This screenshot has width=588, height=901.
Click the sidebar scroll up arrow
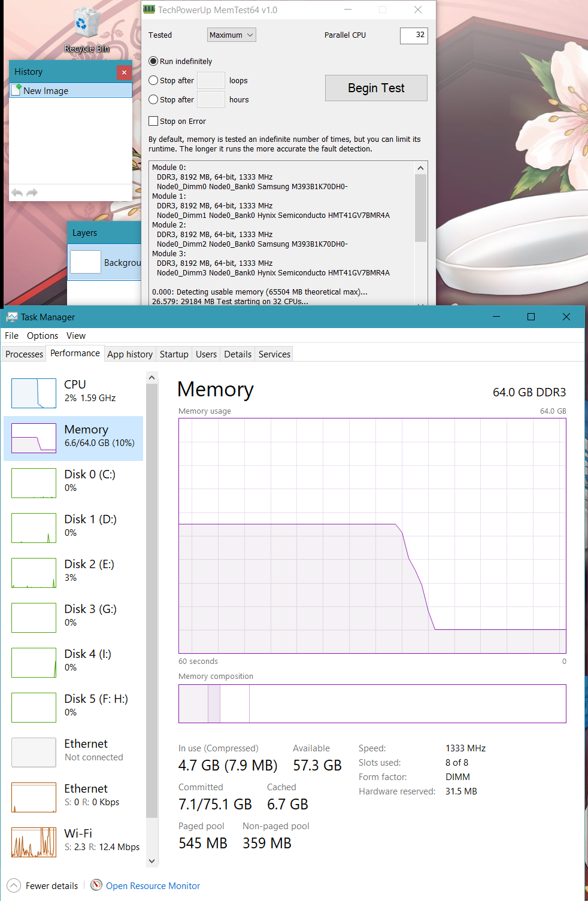coord(151,377)
